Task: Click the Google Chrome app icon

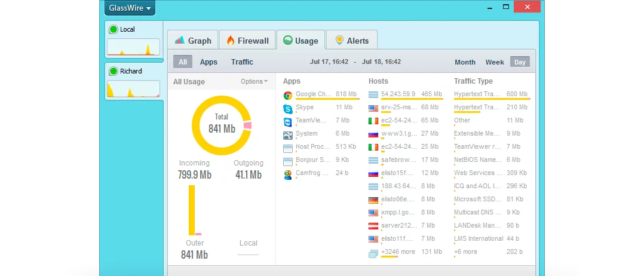Action: tap(288, 95)
